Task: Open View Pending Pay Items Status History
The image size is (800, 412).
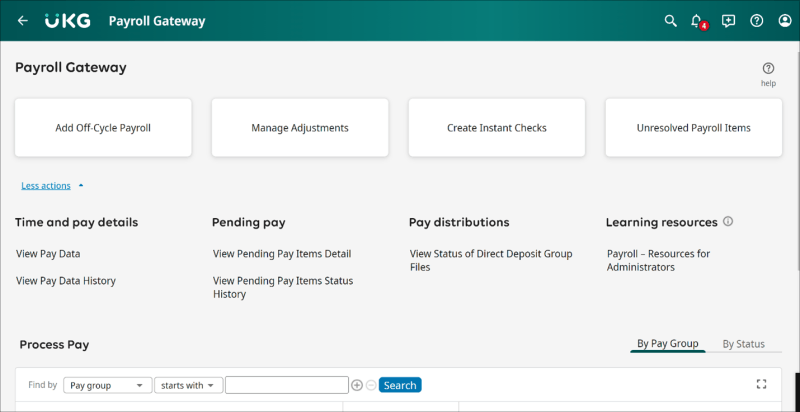Action: click(x=283, y=287)
